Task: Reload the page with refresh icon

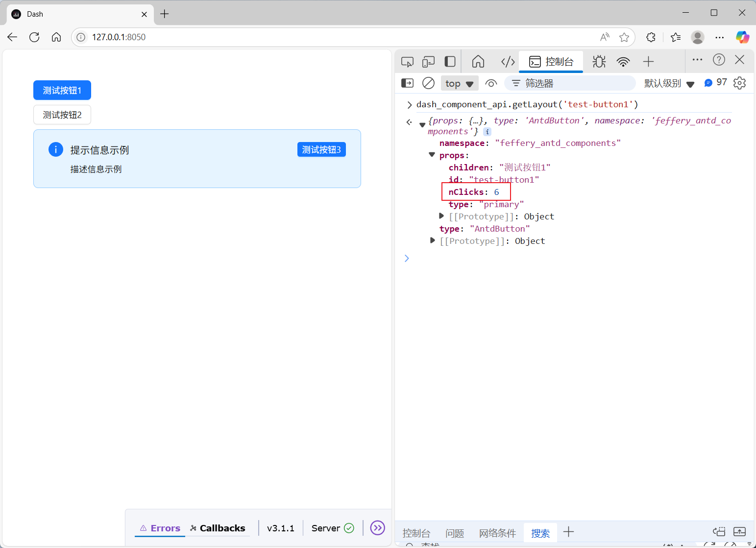Action: point(34,37)
